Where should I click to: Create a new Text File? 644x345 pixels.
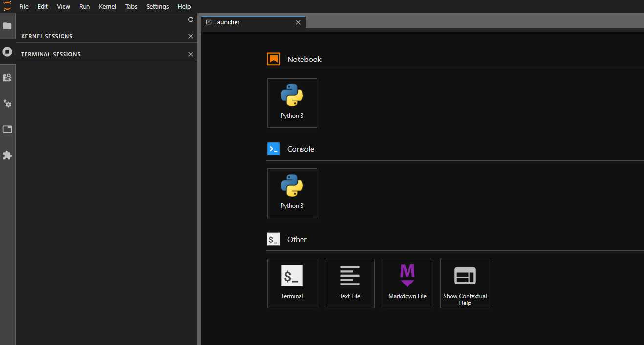click(350, 284)
